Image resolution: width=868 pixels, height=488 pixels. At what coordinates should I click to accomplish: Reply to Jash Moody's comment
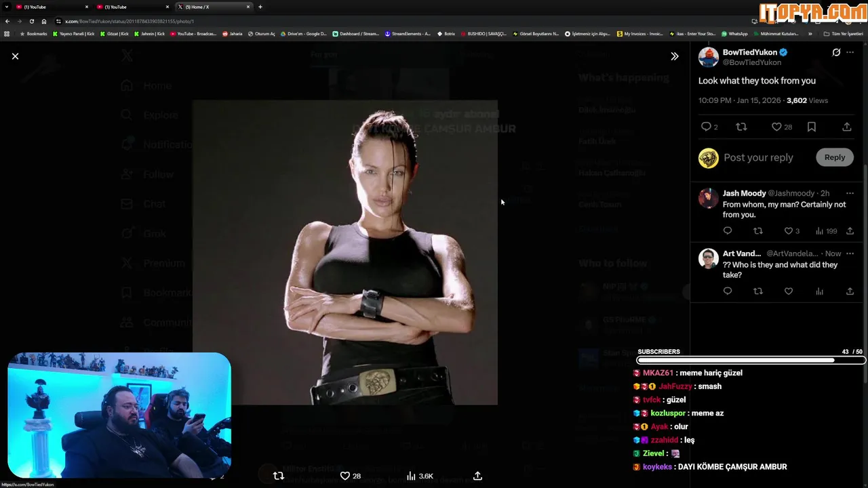728,231
